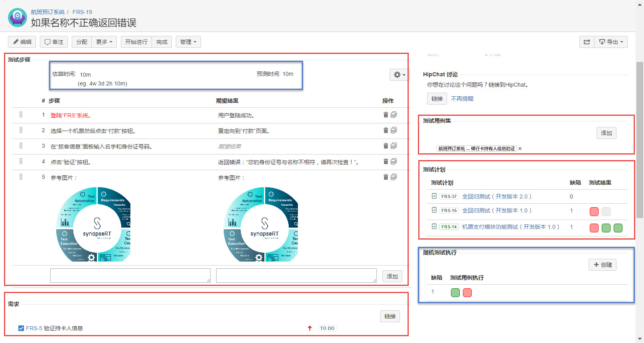Open 全回归测试（开发版本 2.0）test plan
Viewport: 644px width, 343px height.
point(497,196)
